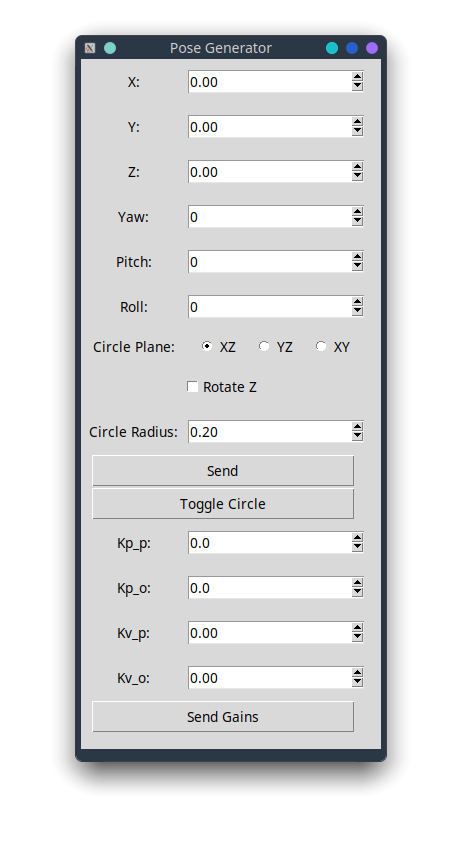Increase Kp_p gain with up arrow
Viewport: 462px width, 847px height.
[357, 538]
